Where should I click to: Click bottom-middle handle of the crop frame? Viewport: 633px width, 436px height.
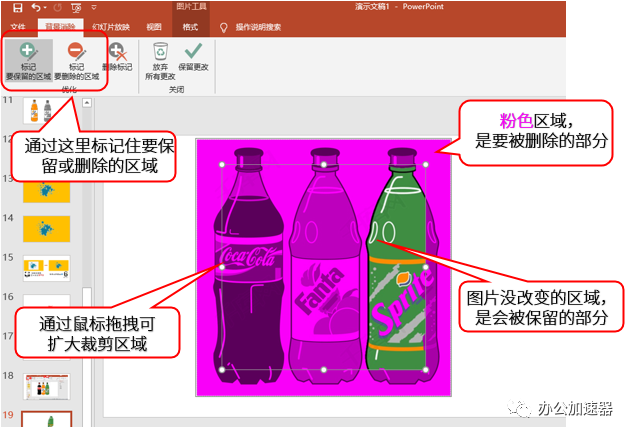324,369
